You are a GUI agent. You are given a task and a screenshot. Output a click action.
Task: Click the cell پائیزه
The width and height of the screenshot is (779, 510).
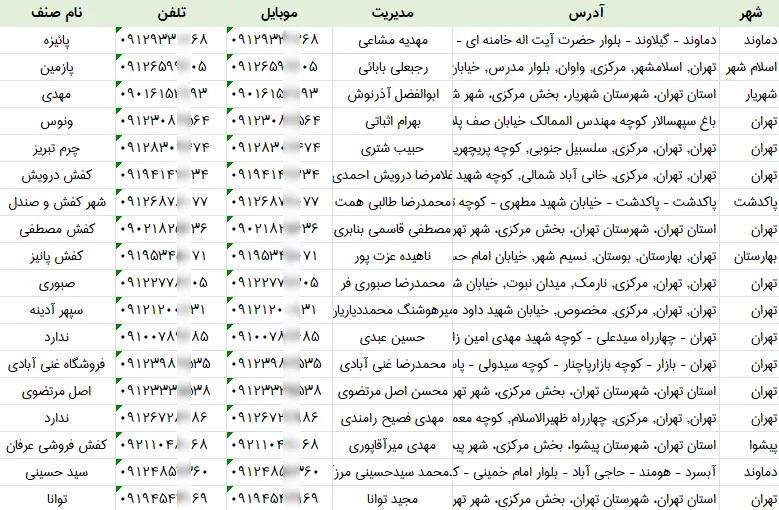coord(57,40)
